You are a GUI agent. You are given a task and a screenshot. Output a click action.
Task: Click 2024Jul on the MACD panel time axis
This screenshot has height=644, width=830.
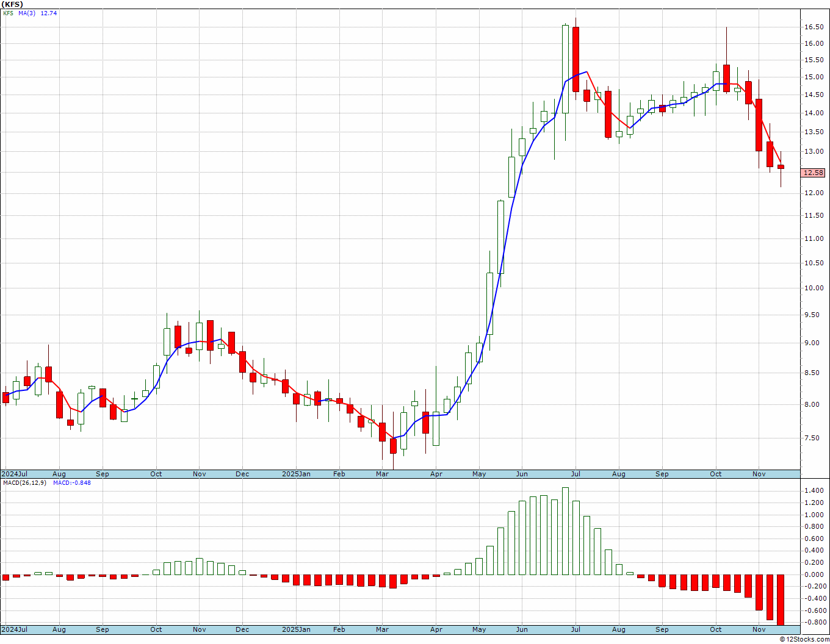[15, 629]
